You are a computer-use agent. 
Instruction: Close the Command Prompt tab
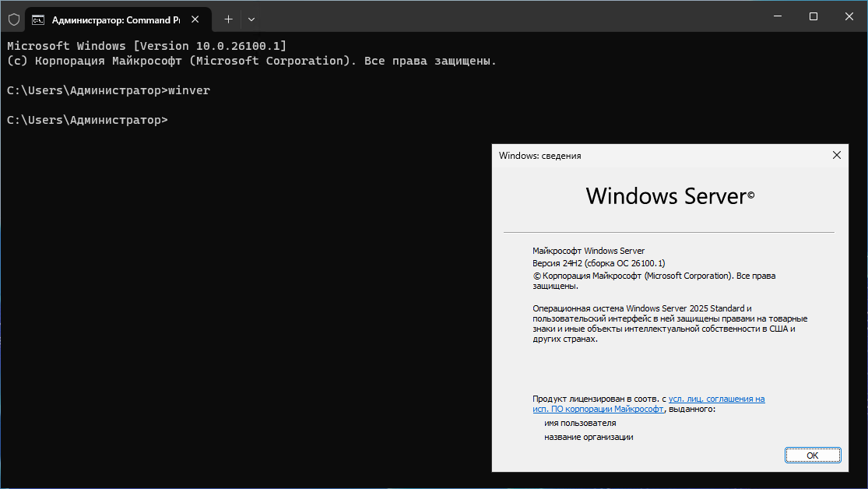[195, 19]
